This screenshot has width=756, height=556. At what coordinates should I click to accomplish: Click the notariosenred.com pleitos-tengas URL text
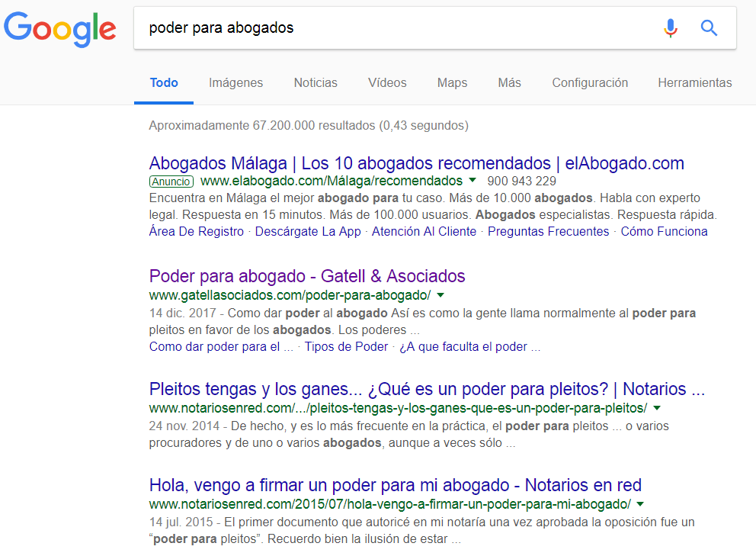(398, 408)
